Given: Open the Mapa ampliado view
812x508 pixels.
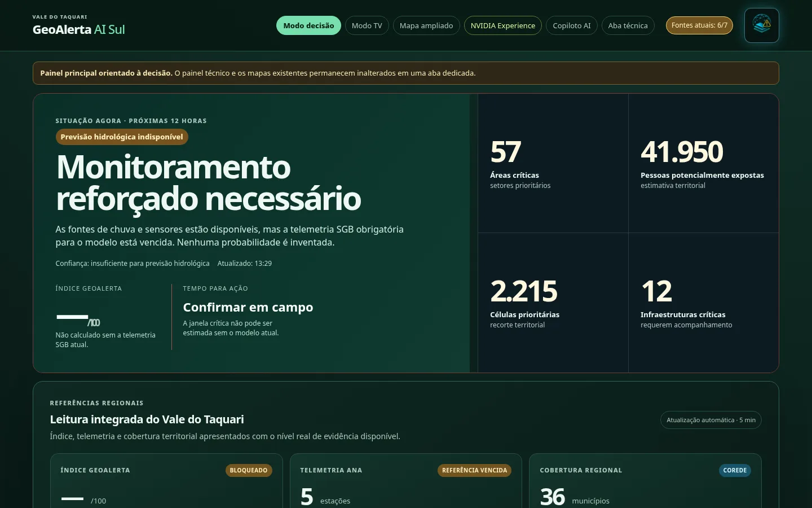Looking at the screenshot, I should [x=426, y=25].
